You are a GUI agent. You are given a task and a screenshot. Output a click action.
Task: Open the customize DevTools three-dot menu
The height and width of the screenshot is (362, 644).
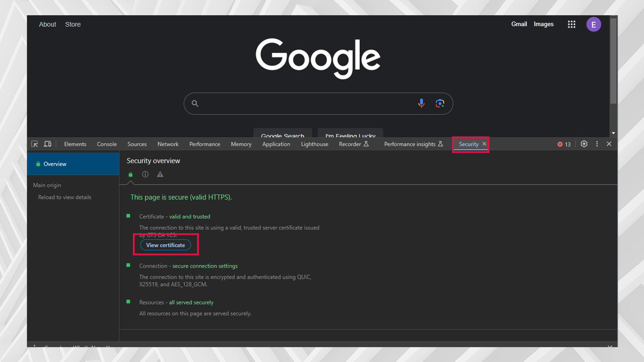(597, 144)
